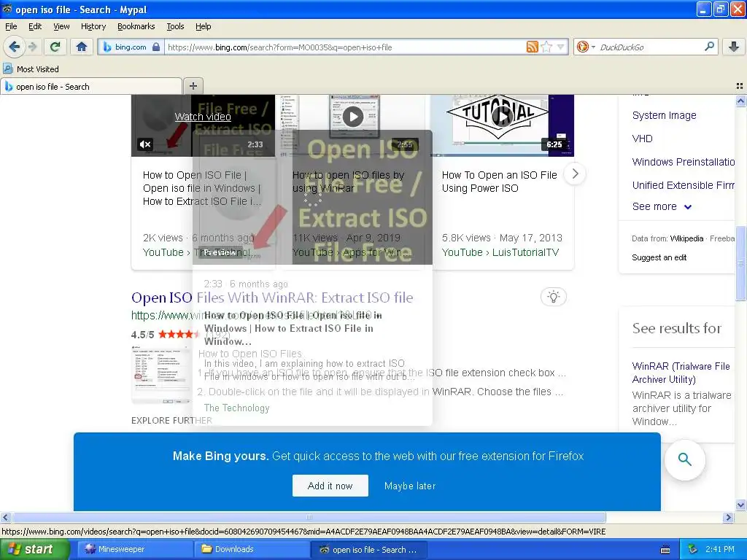Open Unified Extensible Firmware link
Image resolution: width=747 pixels, height=560 pixels.
pos(683,185)
